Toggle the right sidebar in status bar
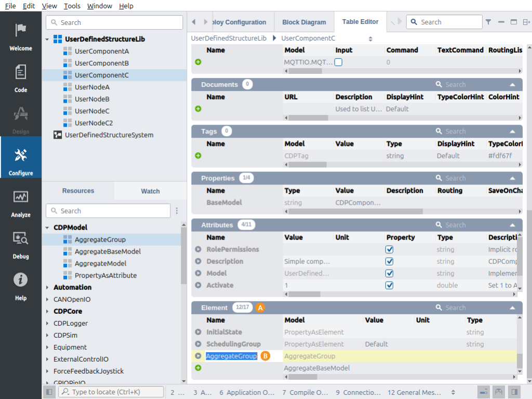The image size is (532, 399). (514, 392)
